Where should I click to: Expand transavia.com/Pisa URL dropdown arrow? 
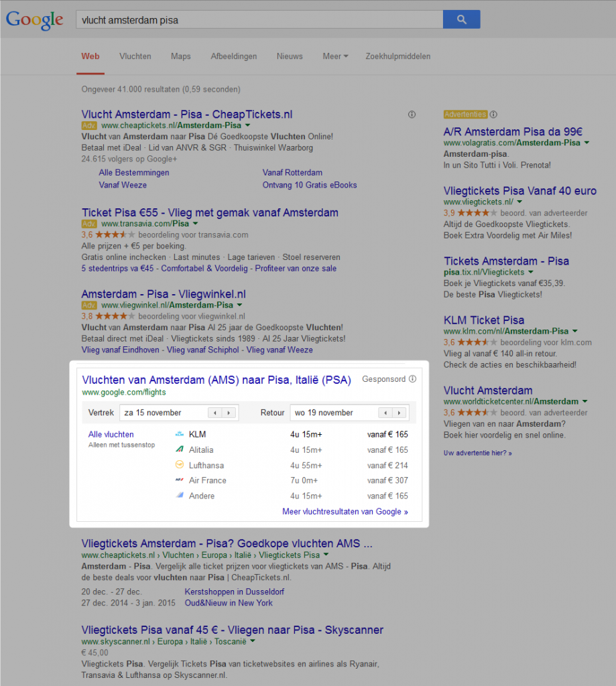tap(195, 224)
